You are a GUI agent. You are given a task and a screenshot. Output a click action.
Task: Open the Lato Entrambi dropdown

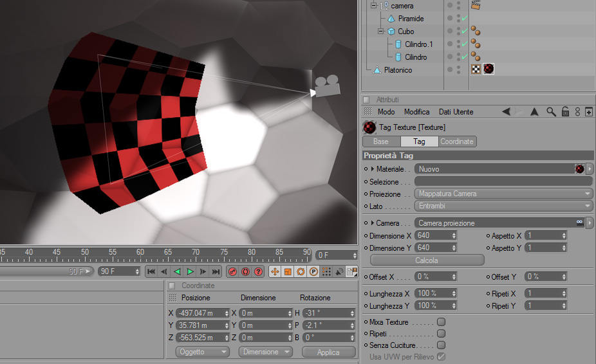(x=503, y=206)
